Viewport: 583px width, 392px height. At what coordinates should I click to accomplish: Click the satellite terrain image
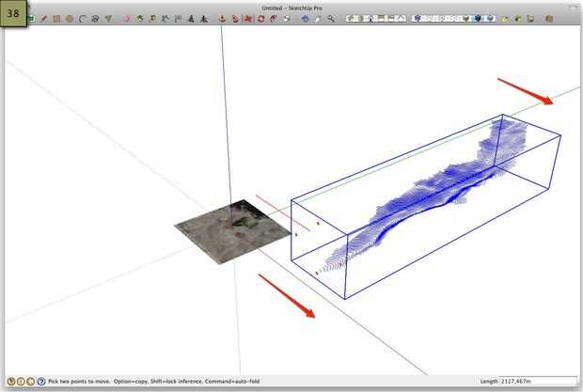233,232
